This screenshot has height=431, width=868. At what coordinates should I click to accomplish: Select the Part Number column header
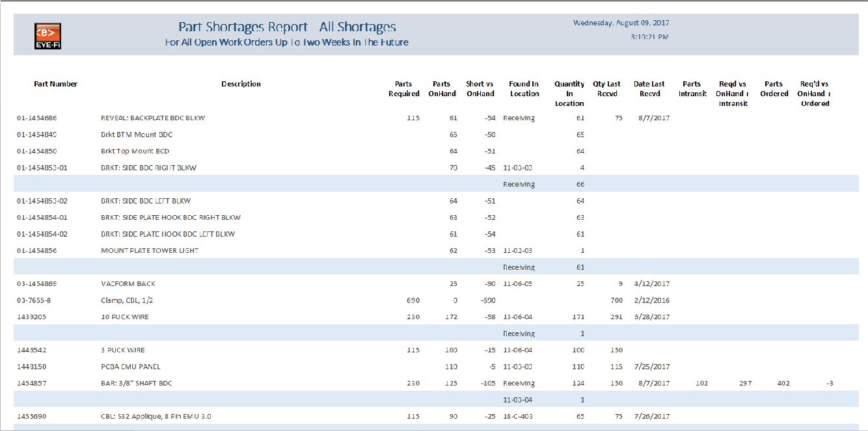tap(56, 84)
